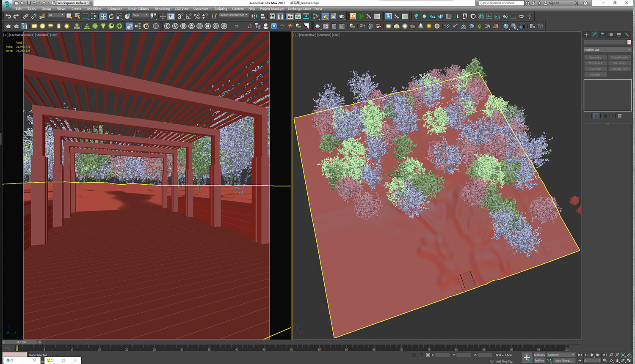Open the Graph Editors menu
Viewport: 635px width, 364px height.
click(138, 9)
